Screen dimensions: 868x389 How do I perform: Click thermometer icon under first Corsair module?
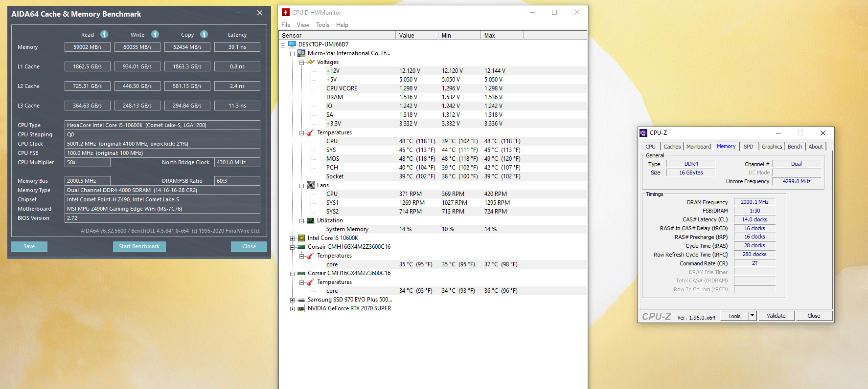(311, 255)
